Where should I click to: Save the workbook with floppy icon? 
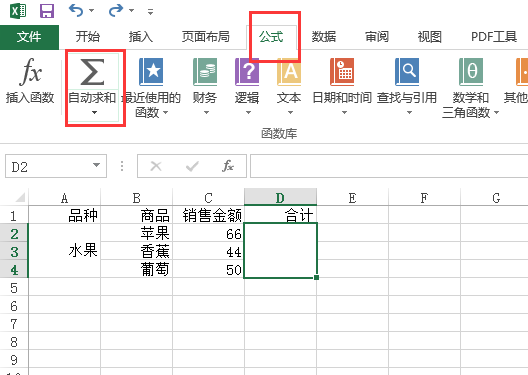(47, 11)
